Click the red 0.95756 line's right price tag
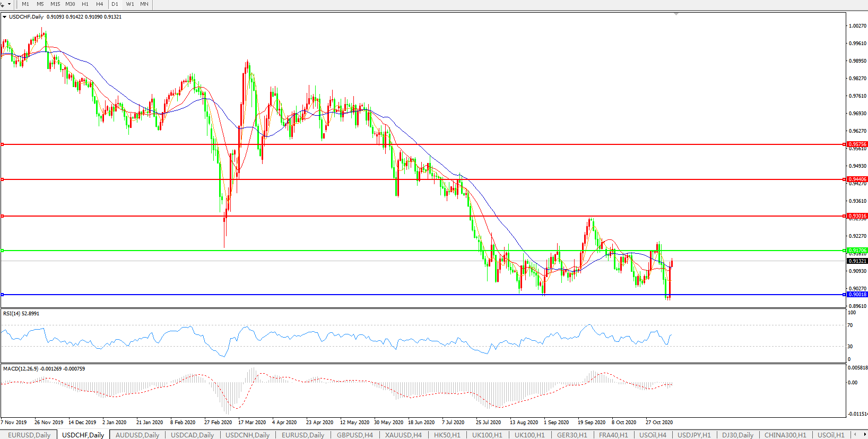This screenshot has height=439, width=868. pos(857,144)
